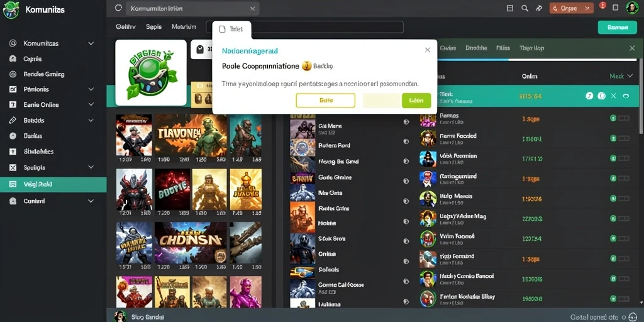
Task: Toggle the switch on the Wrim Foonot row
Action: click(620, 238)
